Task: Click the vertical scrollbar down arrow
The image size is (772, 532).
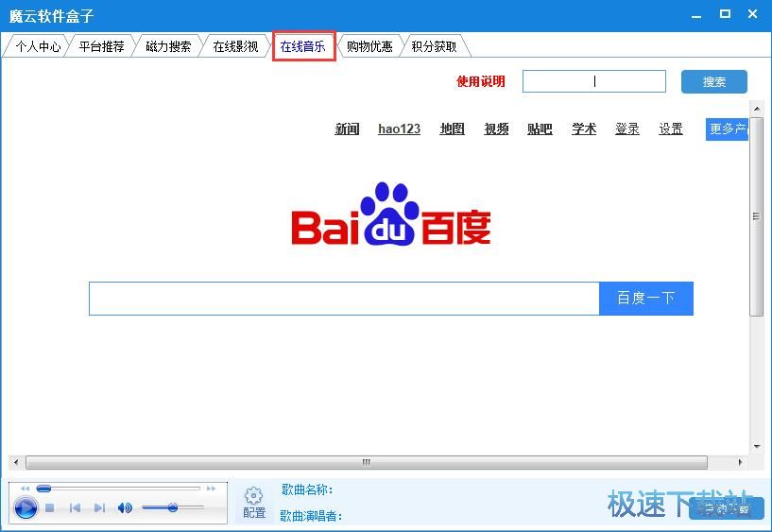Action: [x=756, y=447]
